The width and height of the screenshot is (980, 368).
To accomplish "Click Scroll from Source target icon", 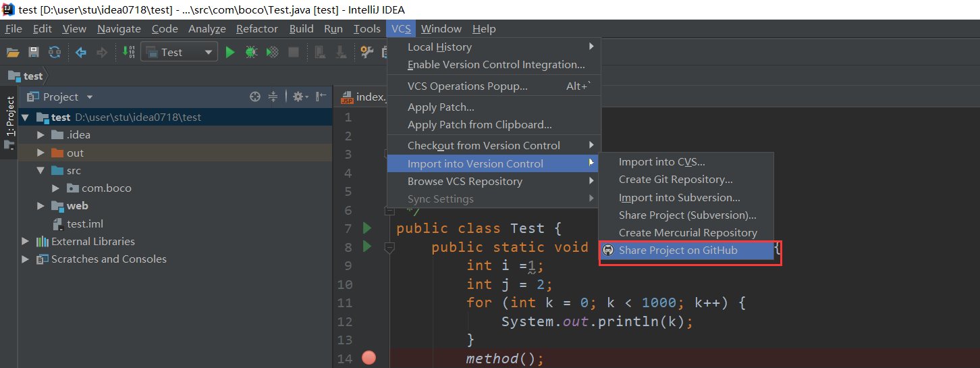I will [x=254, y=97].
